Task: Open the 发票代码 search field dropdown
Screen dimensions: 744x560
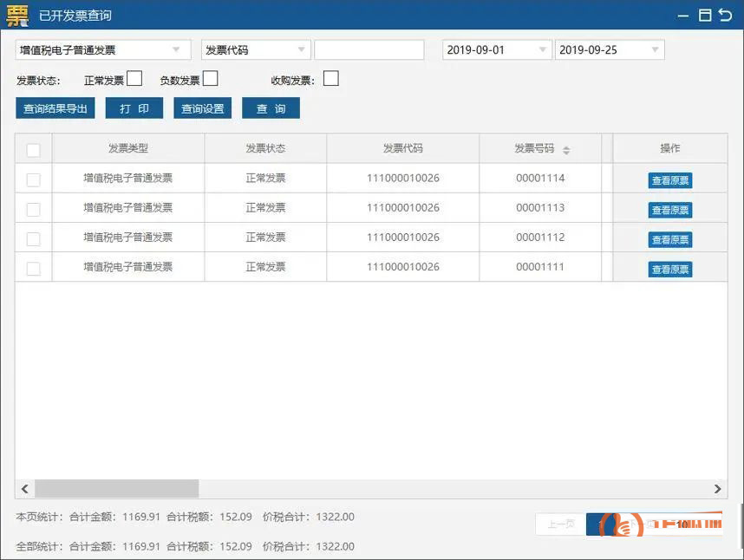Action: point(256,49)
